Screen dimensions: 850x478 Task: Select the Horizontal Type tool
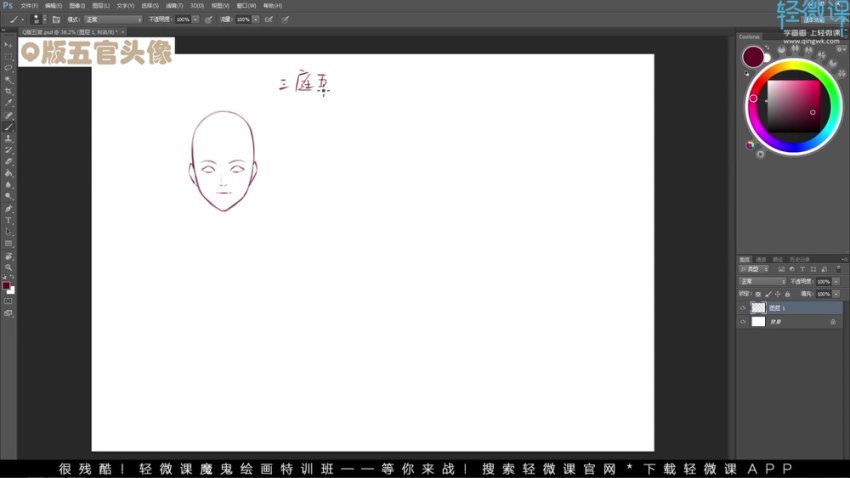coord(8,221)
